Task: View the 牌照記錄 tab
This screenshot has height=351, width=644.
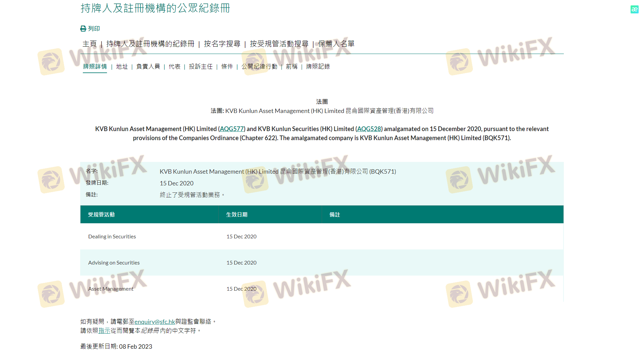Action: 318,67
